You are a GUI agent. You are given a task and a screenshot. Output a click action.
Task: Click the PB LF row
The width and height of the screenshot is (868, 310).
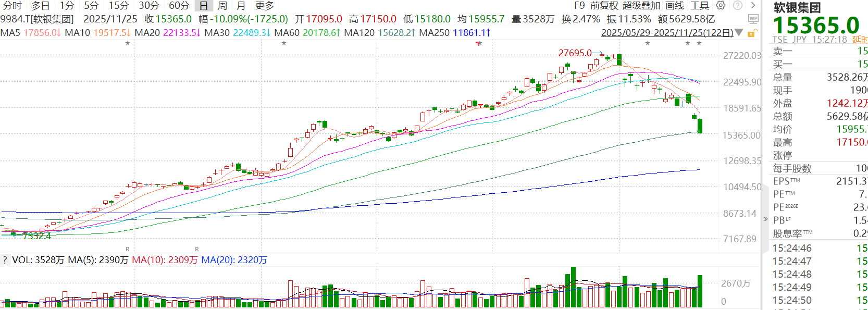(820, 220)
